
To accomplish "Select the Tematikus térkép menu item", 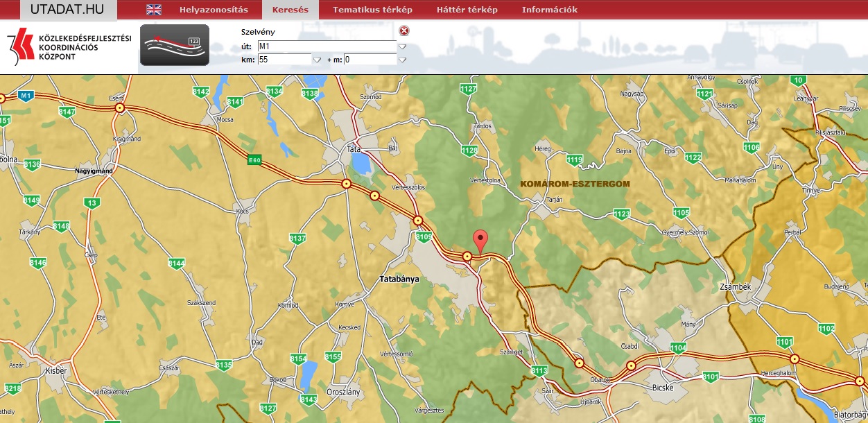I will pos(372,10).
